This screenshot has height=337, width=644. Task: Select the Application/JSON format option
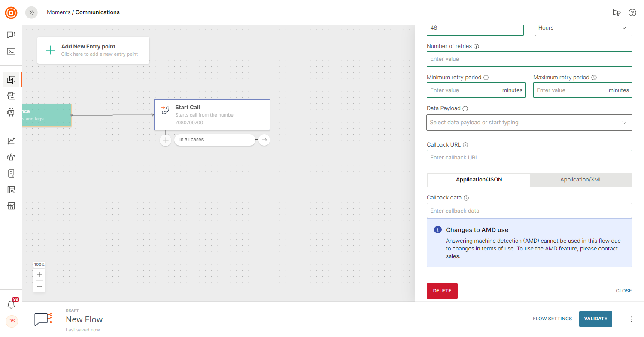pyautogui.click(x=479, y=180)
